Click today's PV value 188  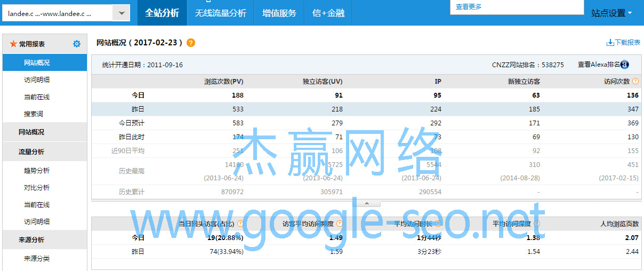[238, 95]
